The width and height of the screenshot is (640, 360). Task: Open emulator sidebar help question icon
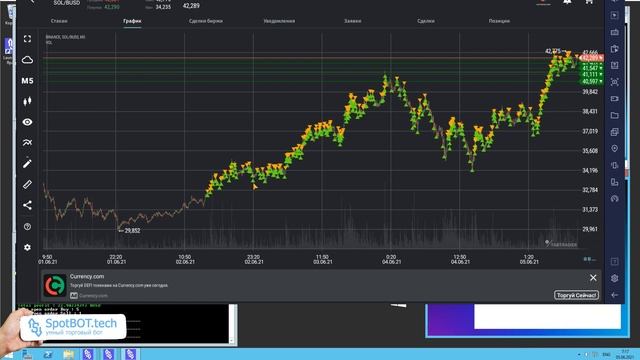[615, 262]
